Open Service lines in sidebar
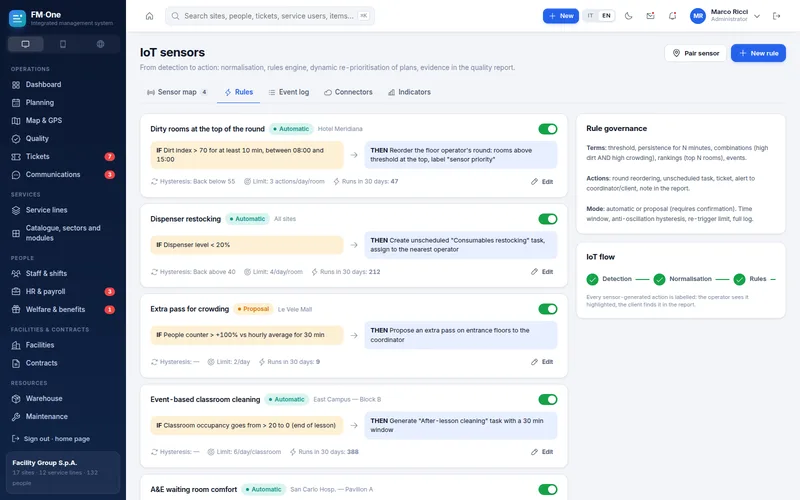Viewport: 800px width, 500px height. (63, 210)
